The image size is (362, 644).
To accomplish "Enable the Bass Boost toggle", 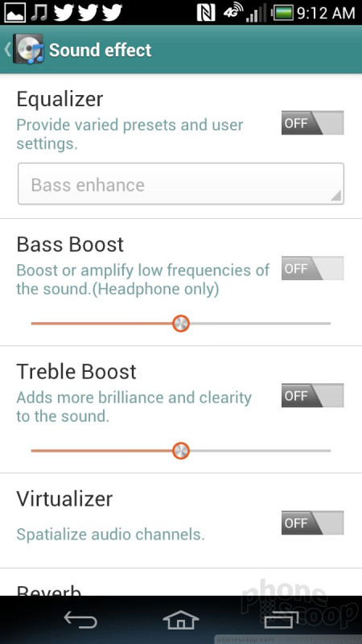I will coord(312,268).
